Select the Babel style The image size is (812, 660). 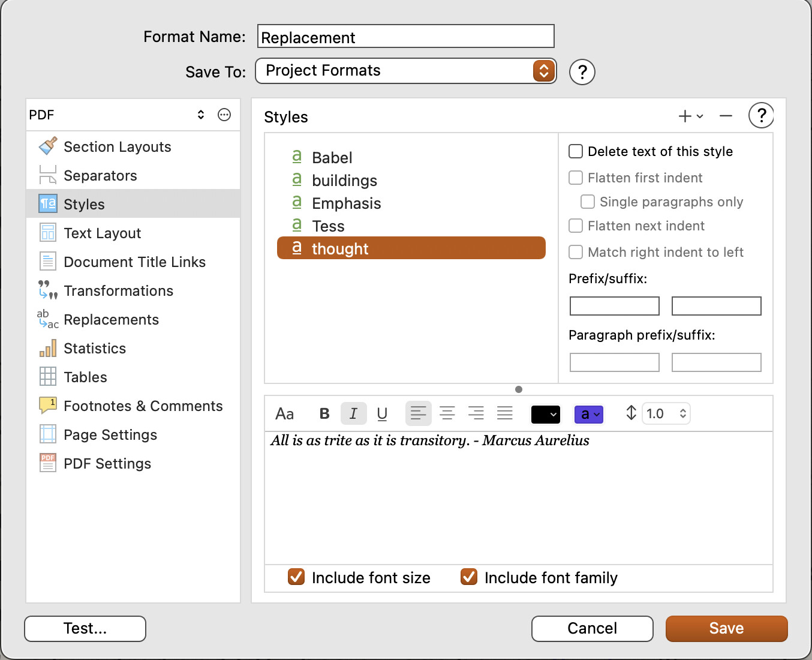[411, 158]
